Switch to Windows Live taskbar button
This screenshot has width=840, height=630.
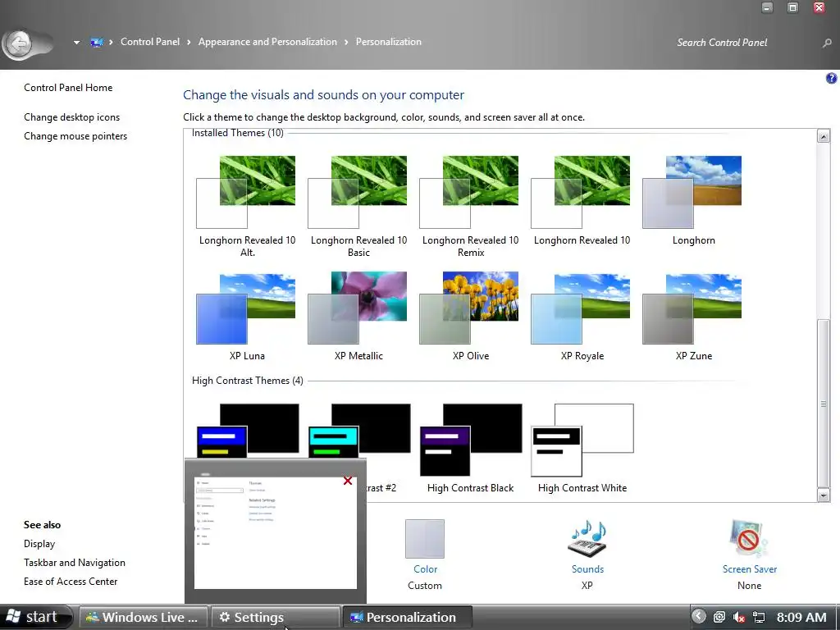point(144,617)
